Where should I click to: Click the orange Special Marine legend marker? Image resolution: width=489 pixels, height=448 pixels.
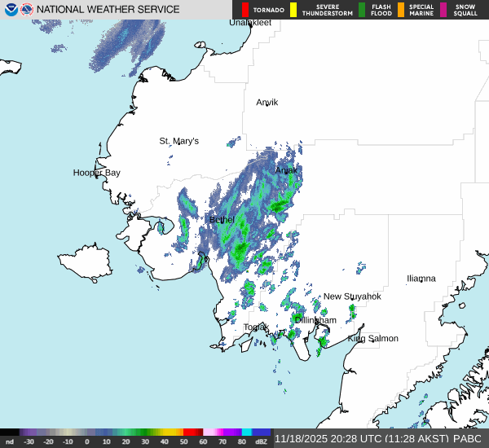(x=401, y=10)
